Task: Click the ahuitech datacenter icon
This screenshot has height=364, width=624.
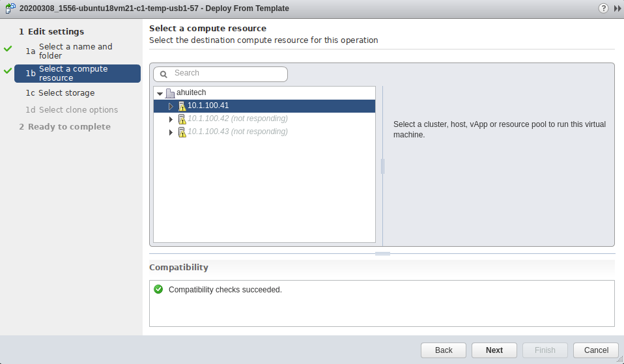Action: pyautogui.click(x=171, y=93)
